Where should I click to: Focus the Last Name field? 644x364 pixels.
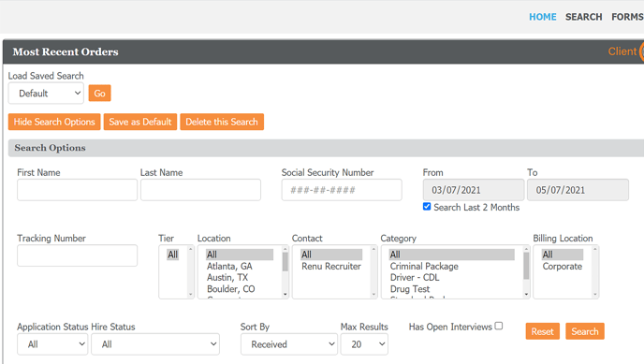200,190
